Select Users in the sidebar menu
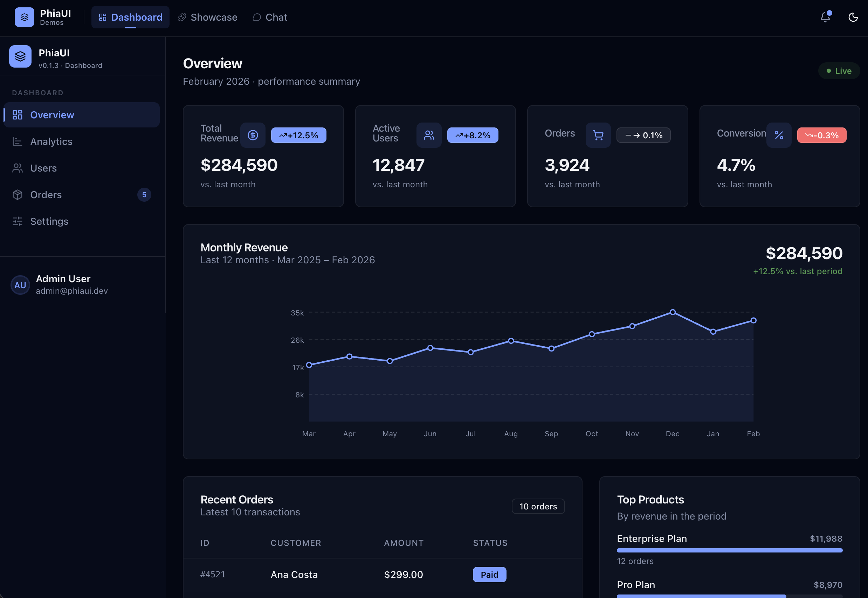The image size is (868, 598). [x=43, y=168]
